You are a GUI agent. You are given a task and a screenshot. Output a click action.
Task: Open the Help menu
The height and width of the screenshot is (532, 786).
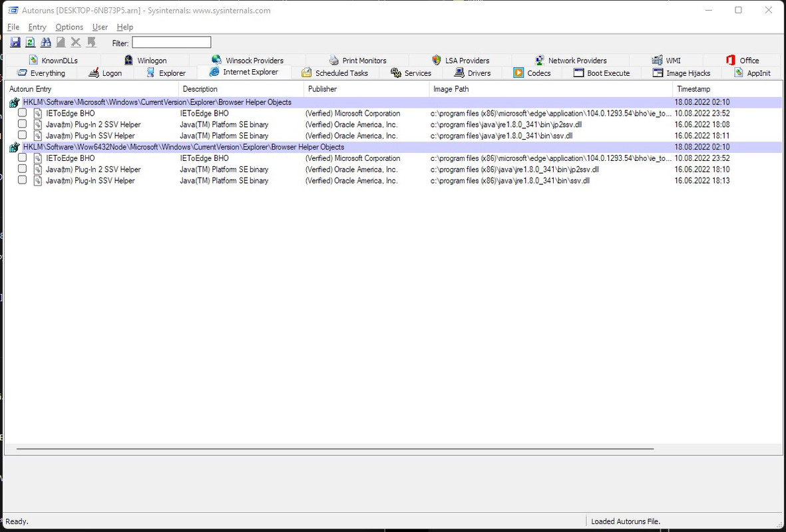tap(125, 27)
